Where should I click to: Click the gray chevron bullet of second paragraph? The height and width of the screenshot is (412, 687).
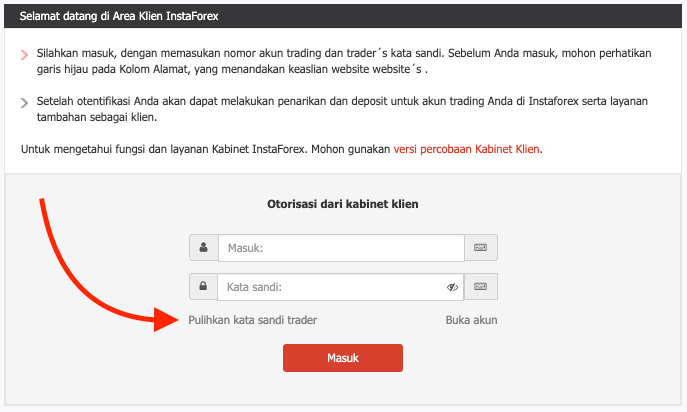tap(24, 103)
